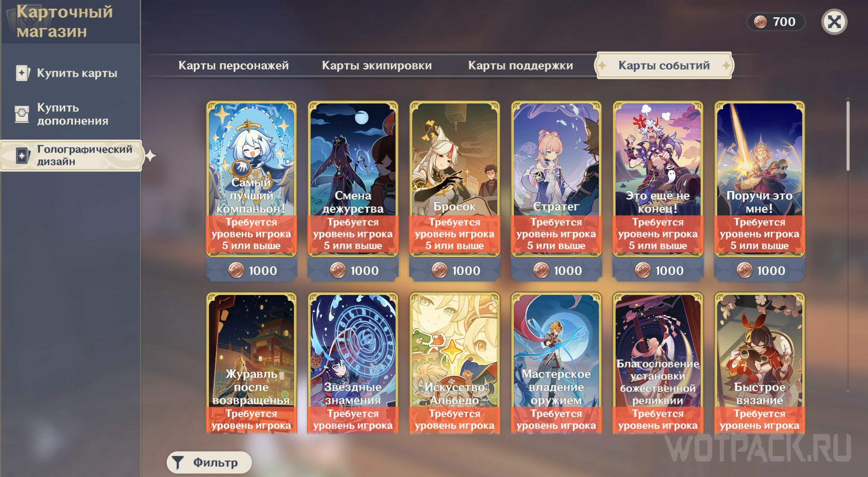Pick the Поручи это мне card
Image resolution: width=868 pixels, height=477 pixels.
click(760, 179)
